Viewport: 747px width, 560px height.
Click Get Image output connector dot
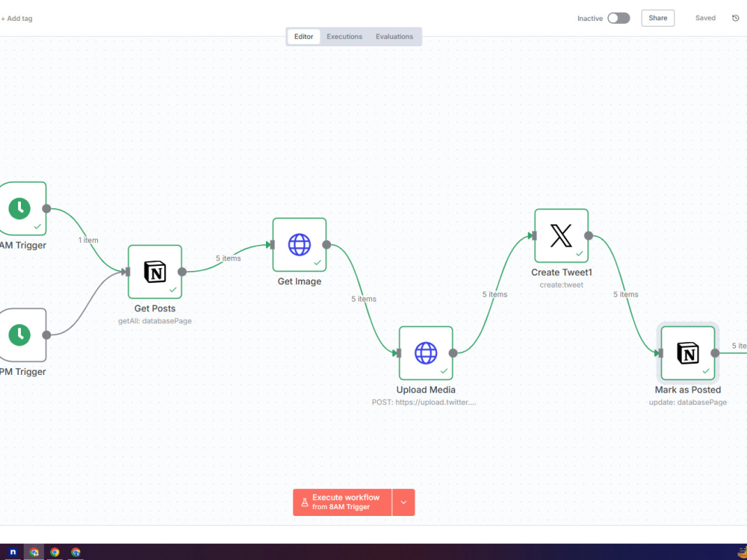(x=326, y=245)
